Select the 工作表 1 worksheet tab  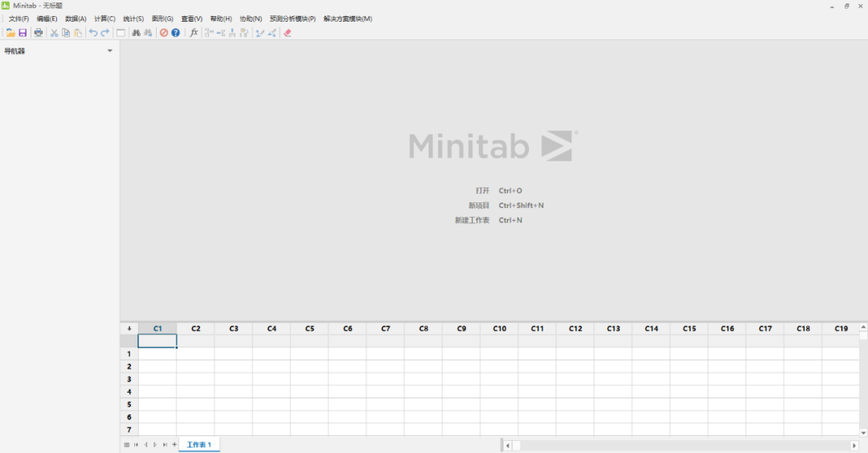pyautogui.click(x=199, y=444)
